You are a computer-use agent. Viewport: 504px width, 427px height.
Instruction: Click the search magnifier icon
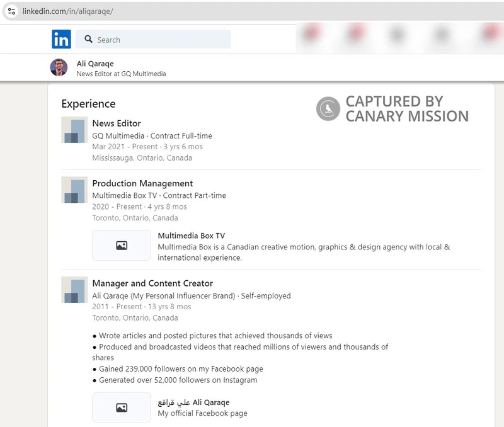pyautogui.click(x=88, y=39)
